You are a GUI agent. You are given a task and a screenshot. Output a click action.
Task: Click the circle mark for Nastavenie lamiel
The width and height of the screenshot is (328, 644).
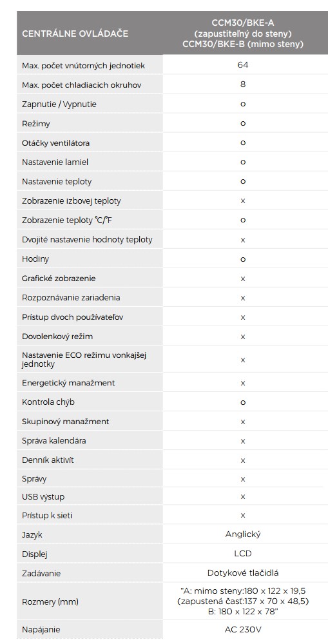point(242,162)
